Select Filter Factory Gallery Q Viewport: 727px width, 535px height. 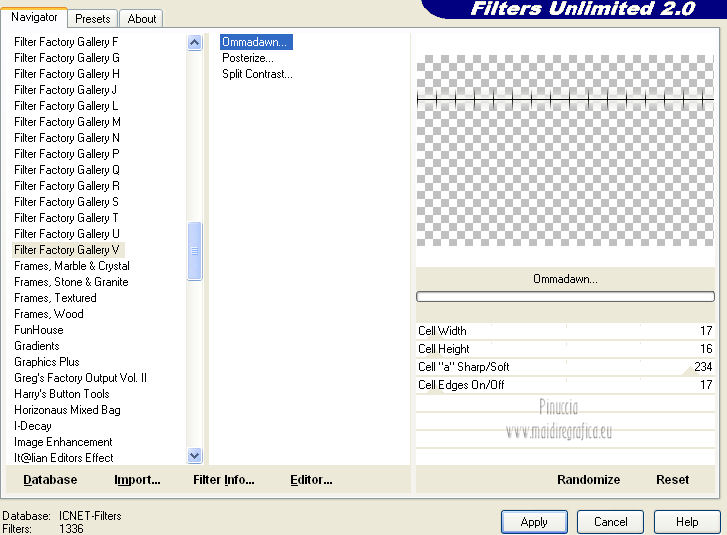click(x=67, y=170)
